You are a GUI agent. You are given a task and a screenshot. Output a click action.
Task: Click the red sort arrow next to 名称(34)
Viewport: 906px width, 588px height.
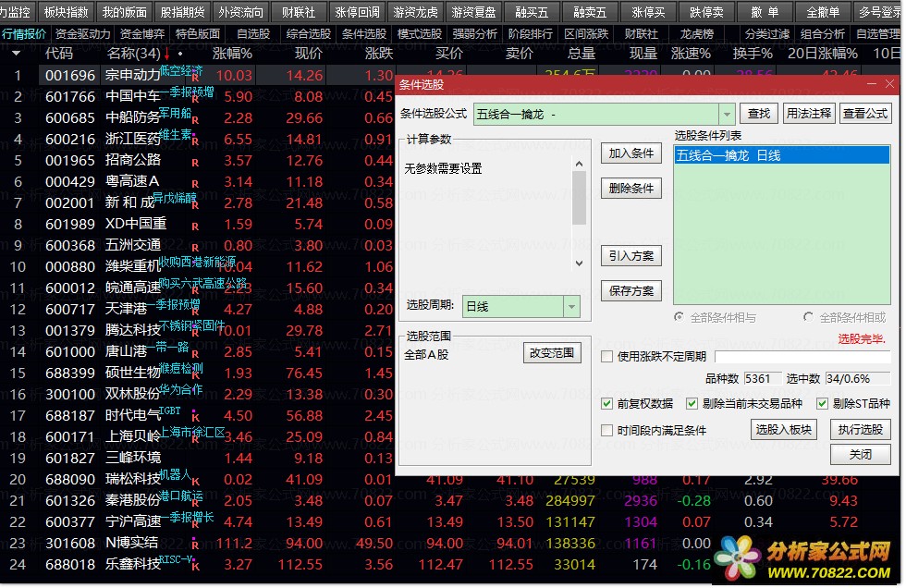167,55
